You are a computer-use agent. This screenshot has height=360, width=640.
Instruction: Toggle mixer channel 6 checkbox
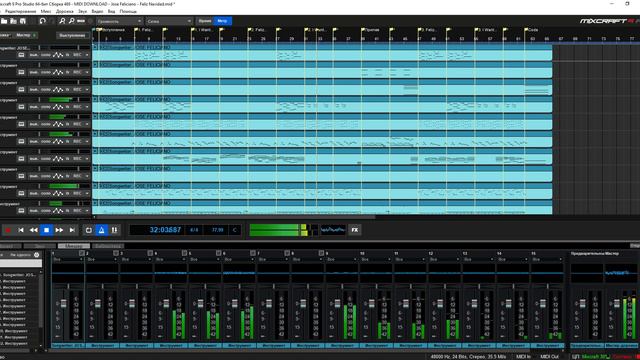click(253, 253)
